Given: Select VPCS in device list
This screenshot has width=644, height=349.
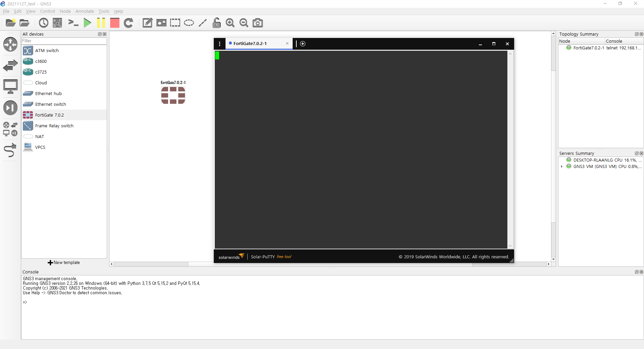Looking at the screenshot, I should [64, 147].
